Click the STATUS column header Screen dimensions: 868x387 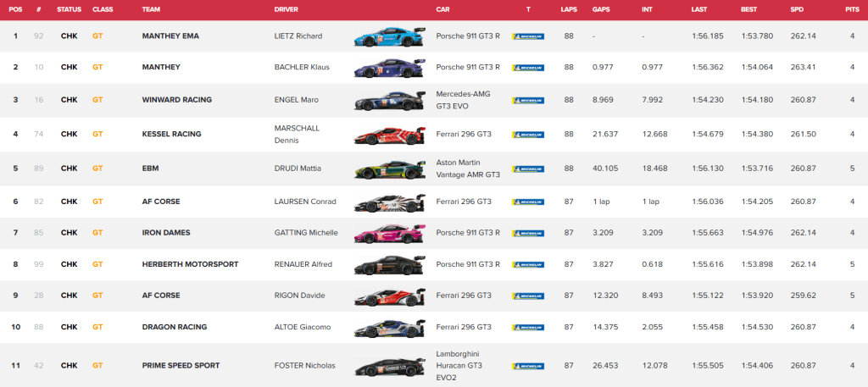[70, 9]
